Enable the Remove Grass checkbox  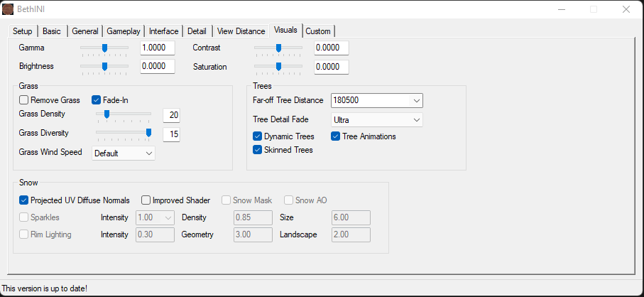pyautogui.click(x=24, y=100)
